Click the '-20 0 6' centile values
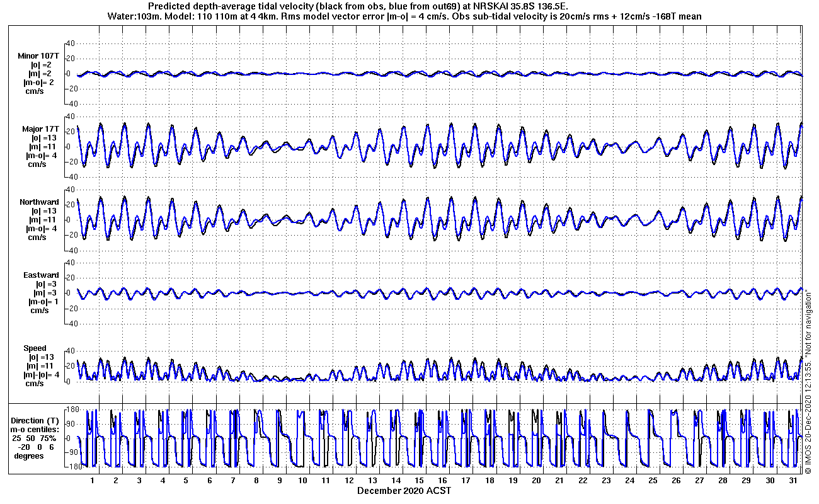The image size is (819, 504). pos(35,447)
